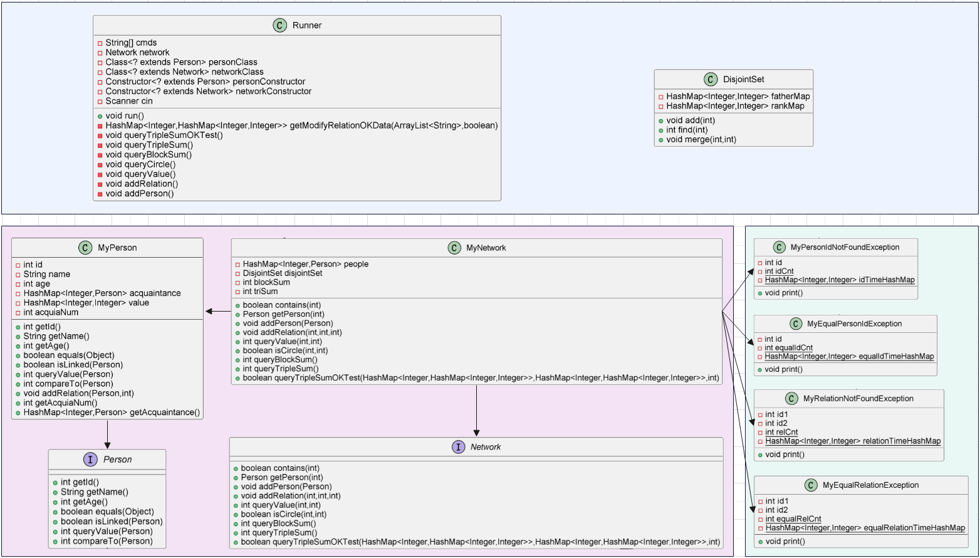Click the public marker beside MyPersonIdNotFoundException's void print()
This screenshot has width=980, height=558.
[x=760, y=293]
